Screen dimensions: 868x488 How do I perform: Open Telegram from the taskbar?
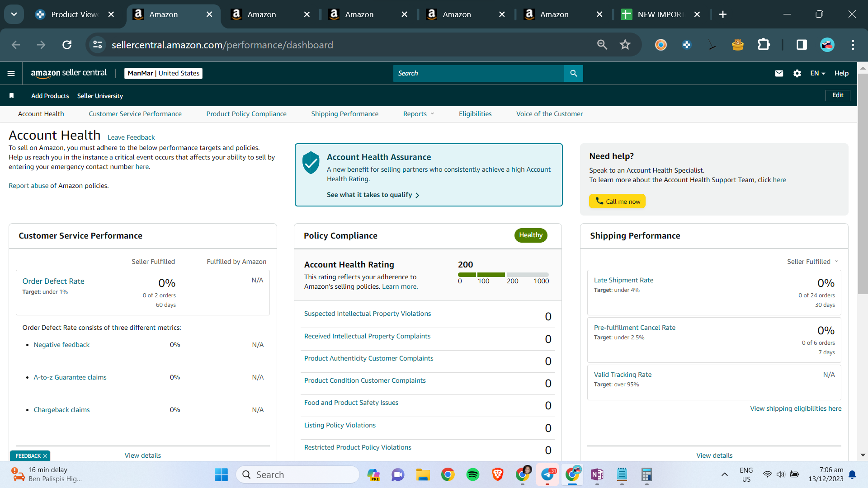547,474
